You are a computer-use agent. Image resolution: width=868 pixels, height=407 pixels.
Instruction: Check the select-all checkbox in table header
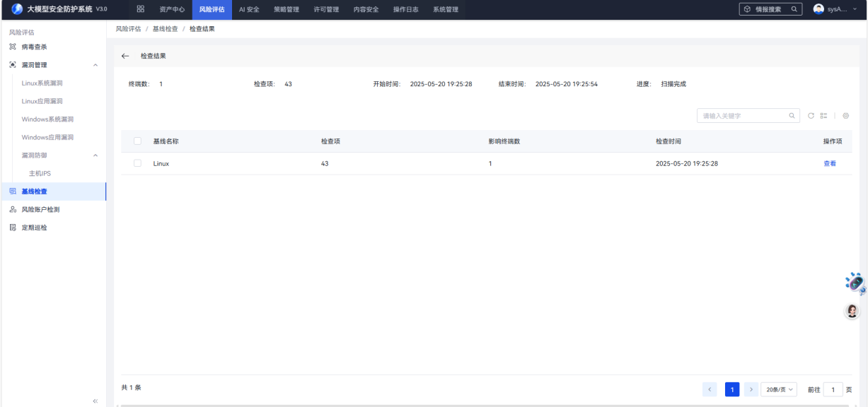coord(137,141)
